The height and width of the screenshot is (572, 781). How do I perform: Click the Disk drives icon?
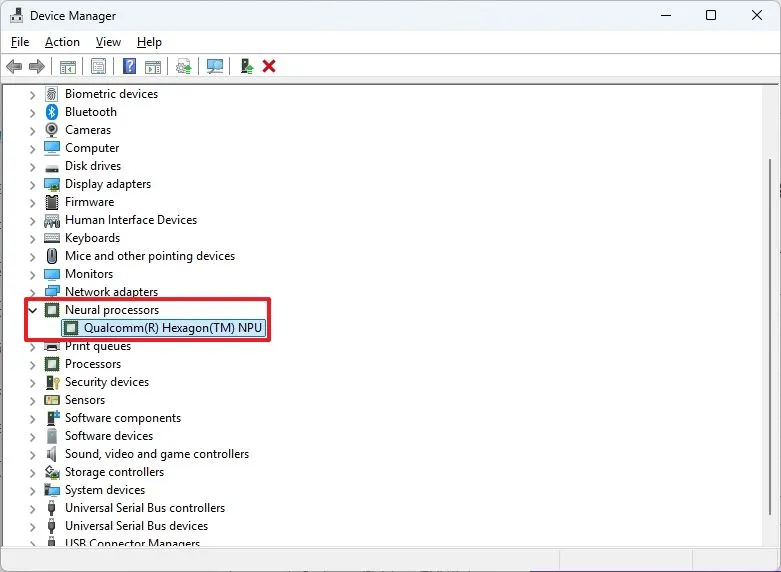click(52, 167)
